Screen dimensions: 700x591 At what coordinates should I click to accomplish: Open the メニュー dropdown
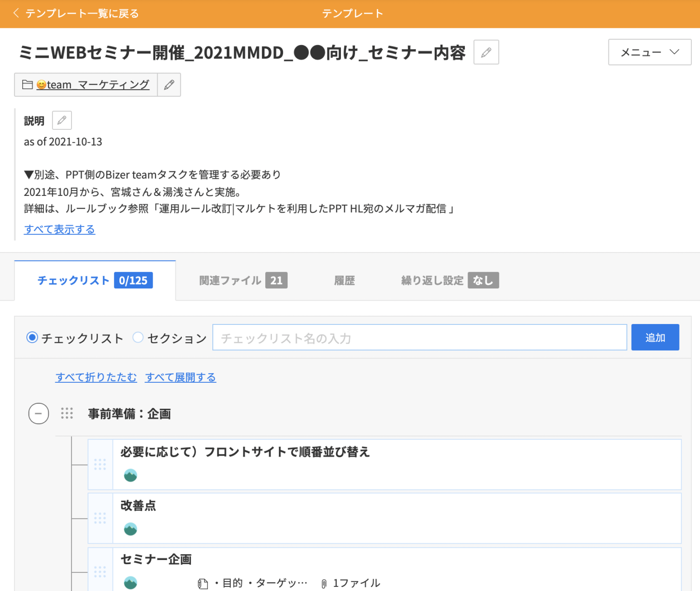pyautogui.click(x=649, y=52)
